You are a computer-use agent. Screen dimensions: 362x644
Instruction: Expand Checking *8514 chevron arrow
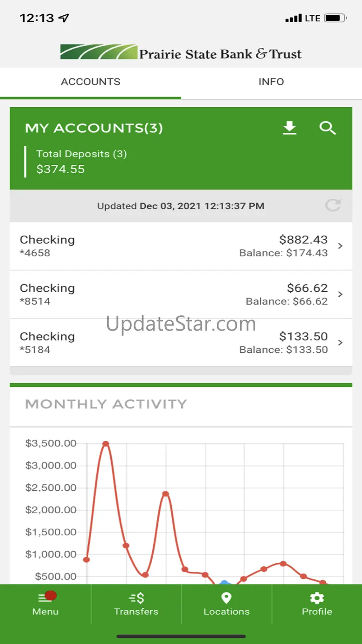click(x=340, y=294)
